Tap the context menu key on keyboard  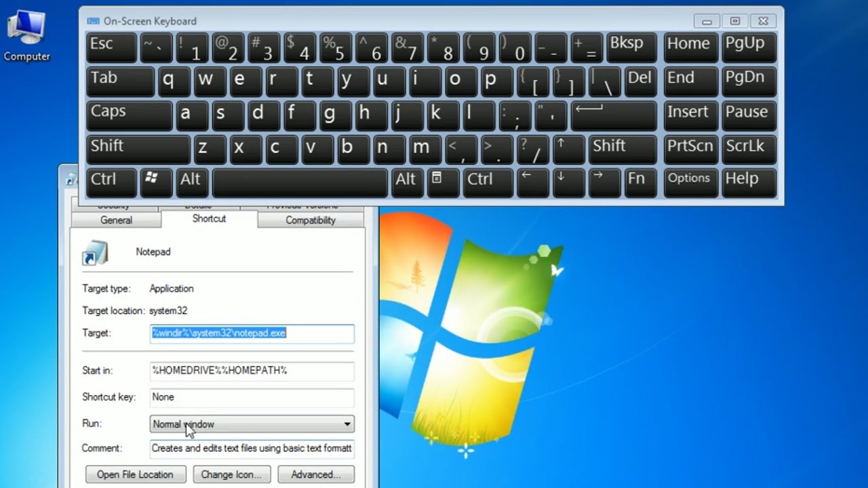[443, 183]
